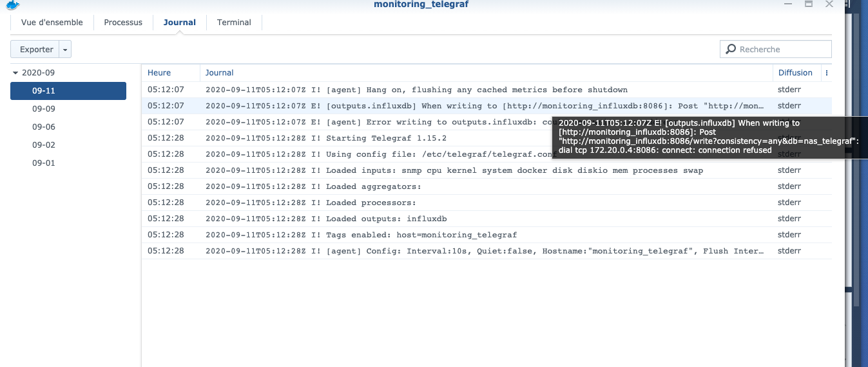Viewport: 868px width, 367px height.
Task: Click the search magnifier icon
Action: point(731,49)
